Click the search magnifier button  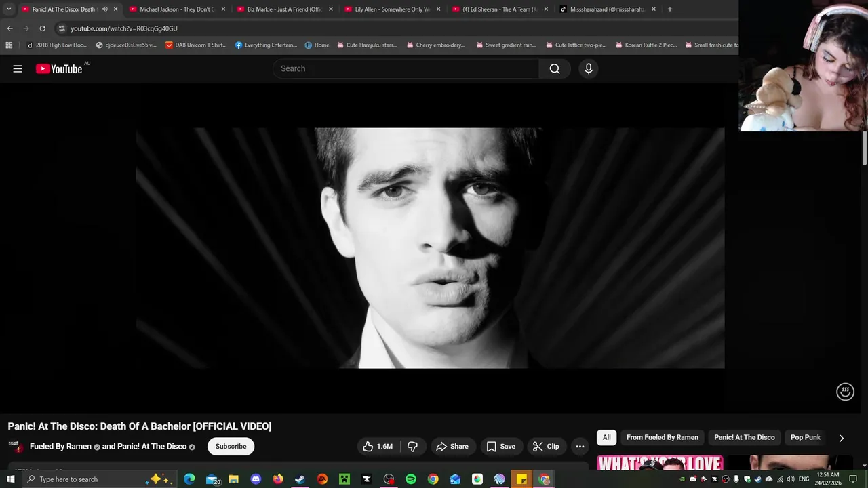point(555,68)
